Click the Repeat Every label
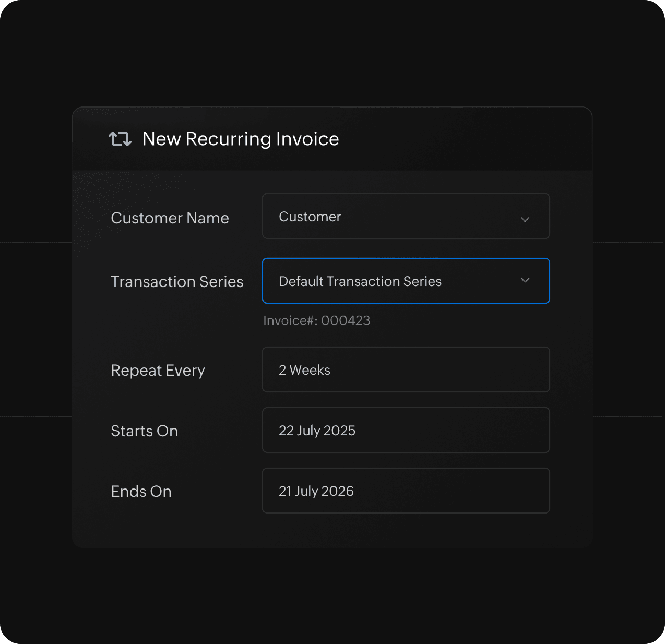This screenshot has height=644, width=665. (158, 371)
